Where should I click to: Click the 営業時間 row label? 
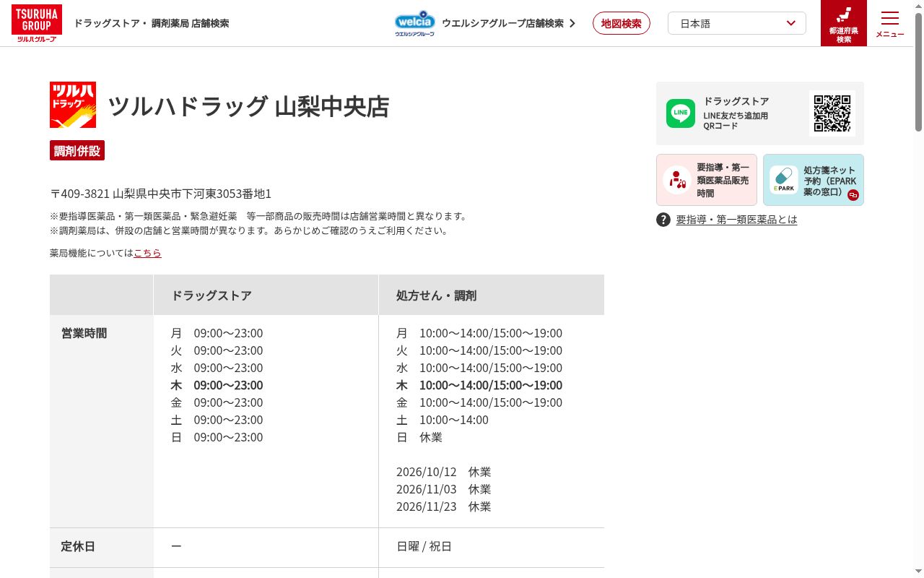[x=84, y=333]
